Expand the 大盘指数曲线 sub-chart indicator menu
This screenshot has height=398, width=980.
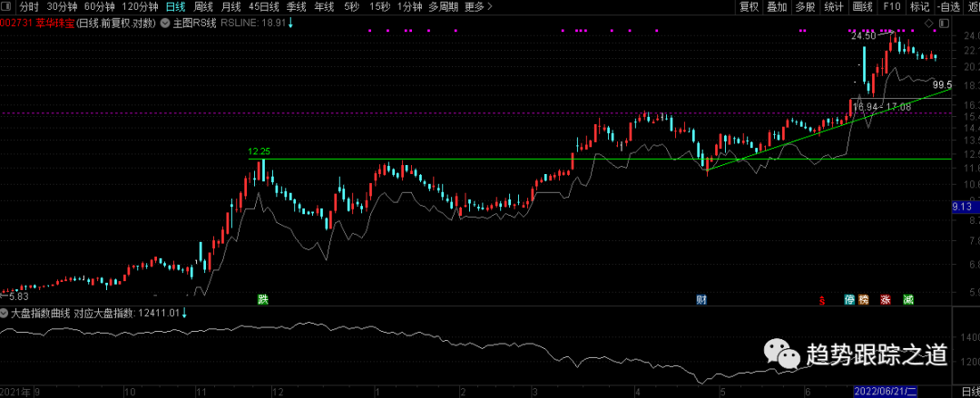point(4,314)
